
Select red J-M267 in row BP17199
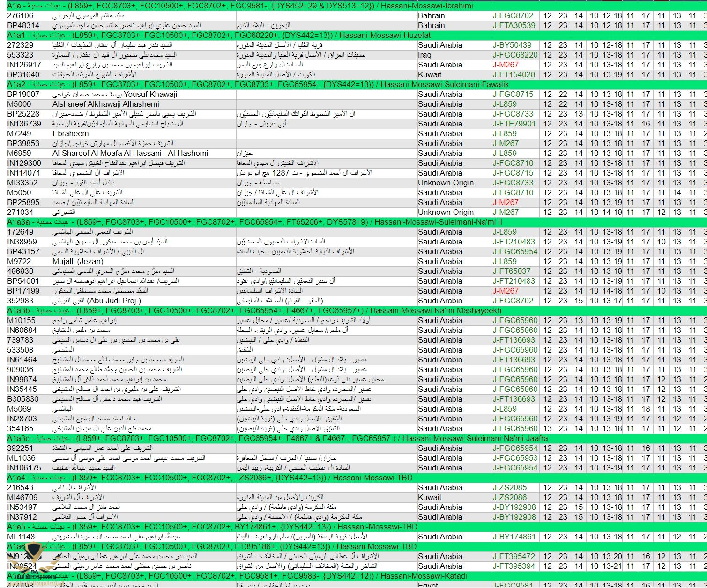(506, 291)
